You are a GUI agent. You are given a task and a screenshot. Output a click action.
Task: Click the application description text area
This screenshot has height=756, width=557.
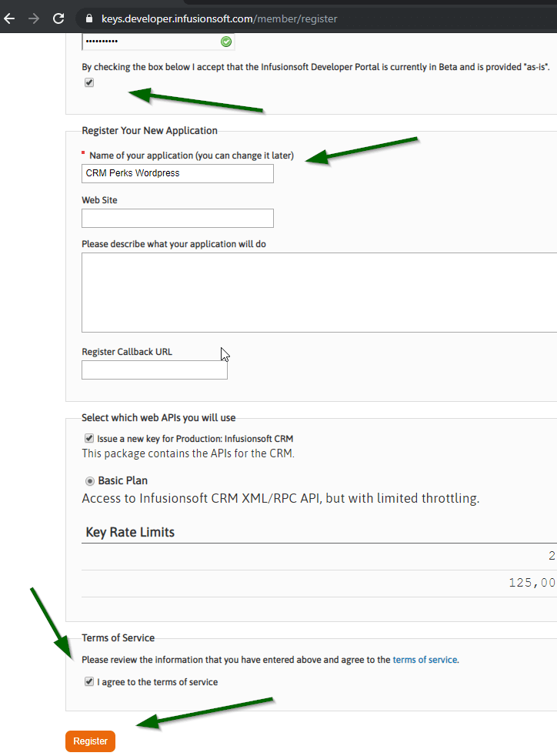pyautogui.click(x=319, y=293)
